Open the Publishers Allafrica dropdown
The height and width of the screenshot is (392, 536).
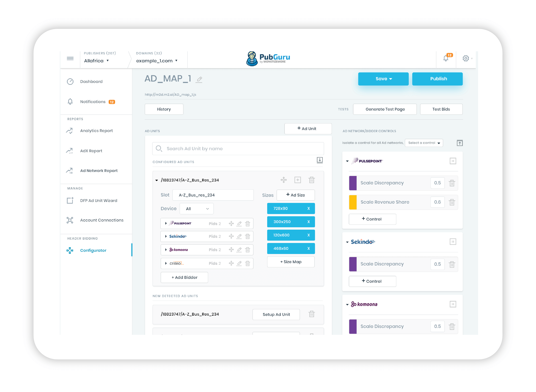pyautogui.click(x=96, y=61)
